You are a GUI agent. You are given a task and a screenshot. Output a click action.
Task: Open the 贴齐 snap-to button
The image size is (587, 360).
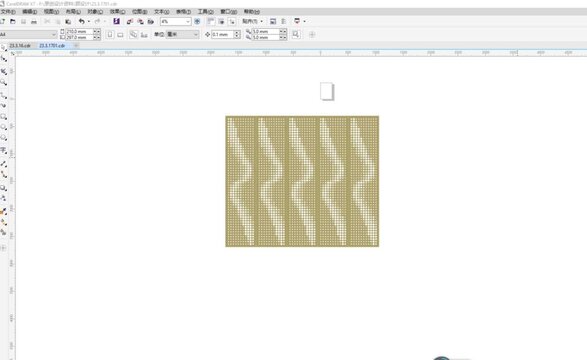[252, 21]
